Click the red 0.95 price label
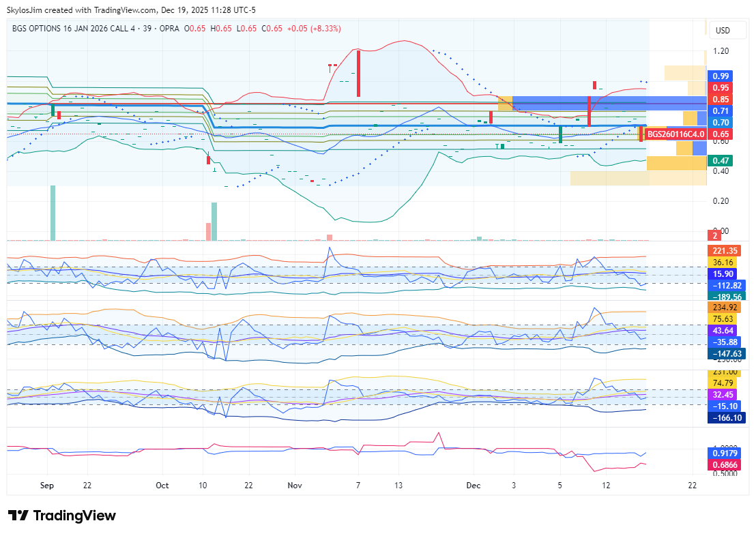The height and width of the screenshot is (536, 756). coord(721,88)
